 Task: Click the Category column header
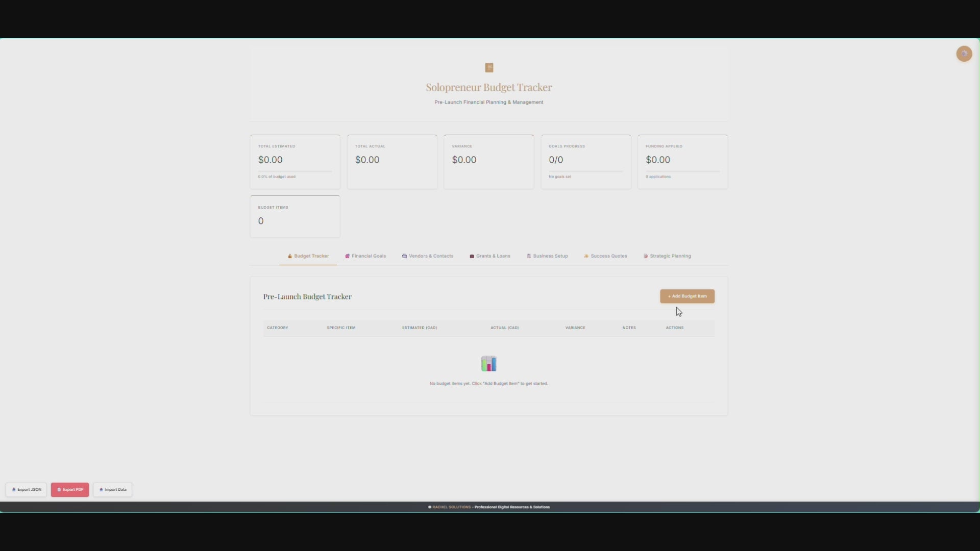(278, 328)
